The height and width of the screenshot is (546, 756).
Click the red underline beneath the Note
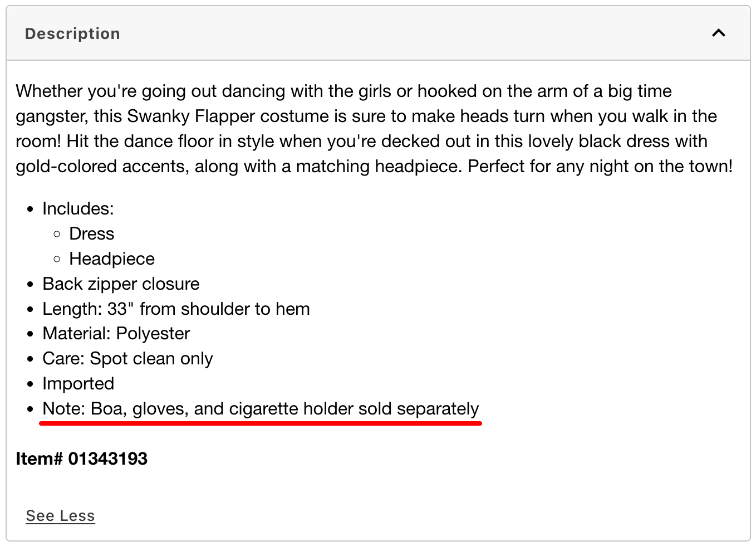pyautogui.click(x=260, y=423)
